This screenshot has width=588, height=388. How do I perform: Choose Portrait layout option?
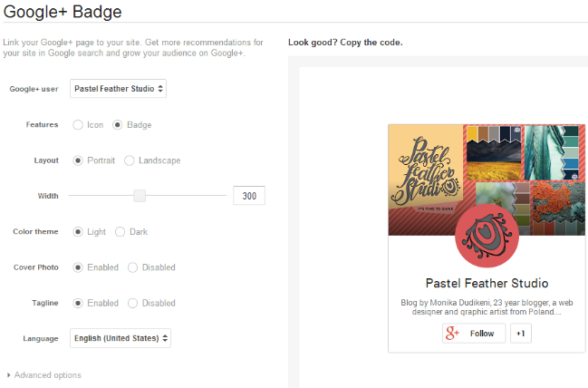click(78, 160)
